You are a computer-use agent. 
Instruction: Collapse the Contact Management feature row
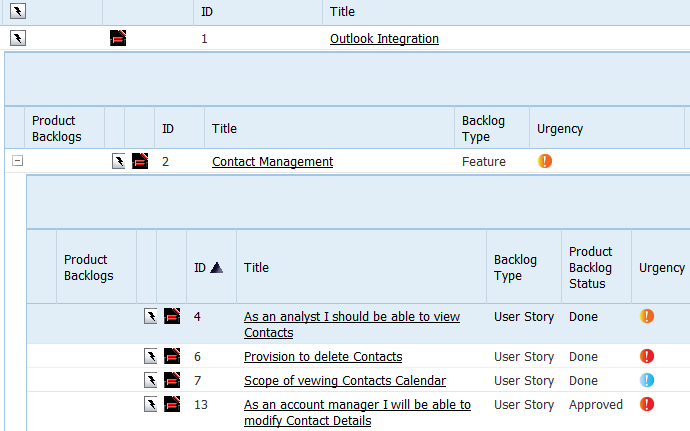pyautogui.click(x=17, y=161)
